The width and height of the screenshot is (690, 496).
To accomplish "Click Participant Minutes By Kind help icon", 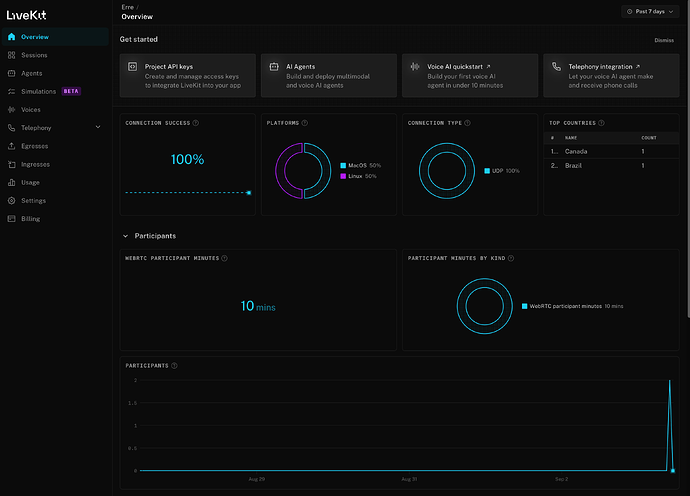I will (511, 258).
